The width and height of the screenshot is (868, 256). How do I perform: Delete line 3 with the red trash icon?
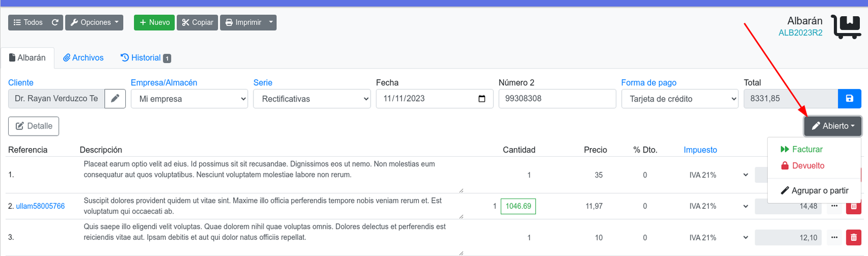(x=854, y=238)
